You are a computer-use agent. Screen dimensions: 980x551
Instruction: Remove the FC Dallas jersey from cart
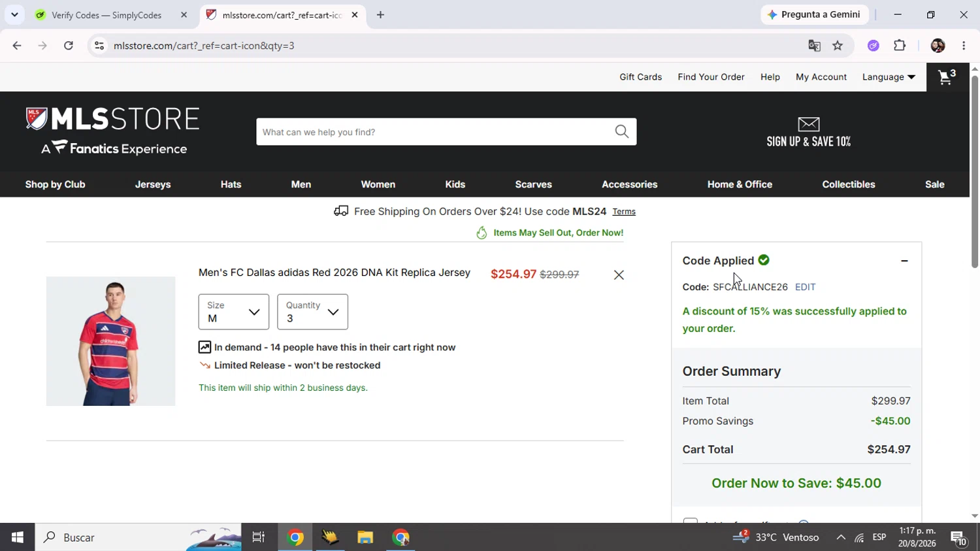tap(619, 275)
